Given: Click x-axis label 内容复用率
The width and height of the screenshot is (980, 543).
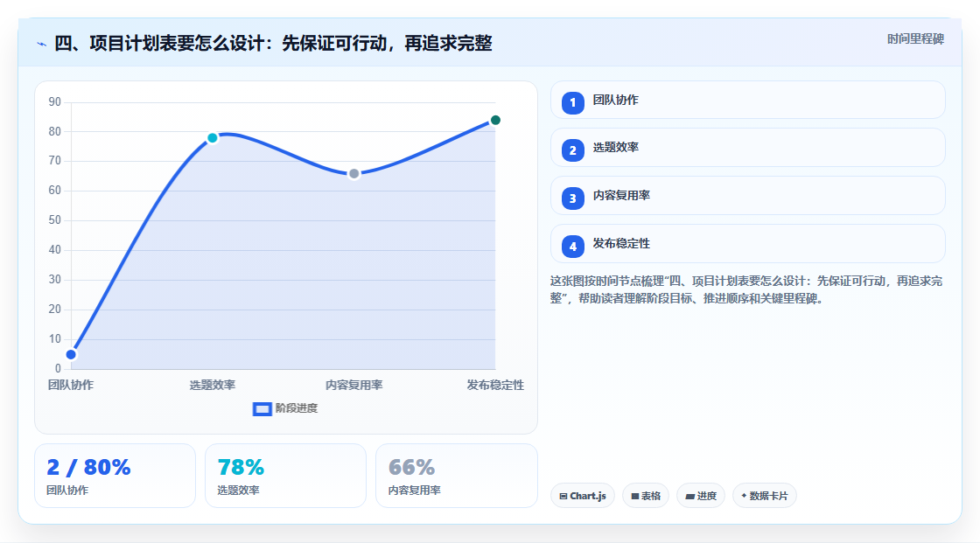Looking at the screenshot, I should (x=353, y=385).
